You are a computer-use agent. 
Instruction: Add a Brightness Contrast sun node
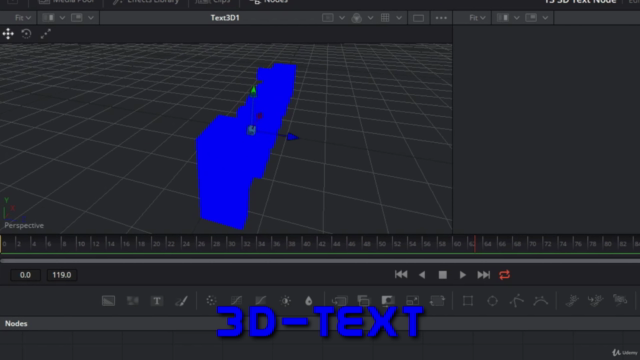point(285,301)
